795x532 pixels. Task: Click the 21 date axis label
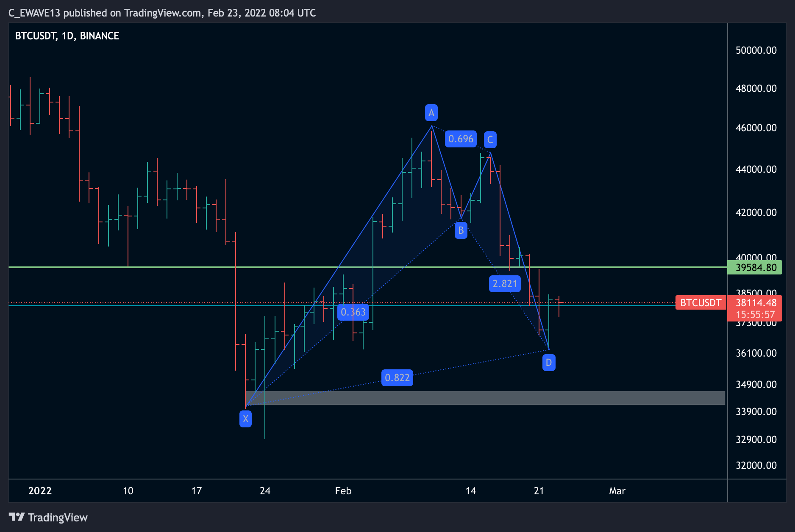539,491
